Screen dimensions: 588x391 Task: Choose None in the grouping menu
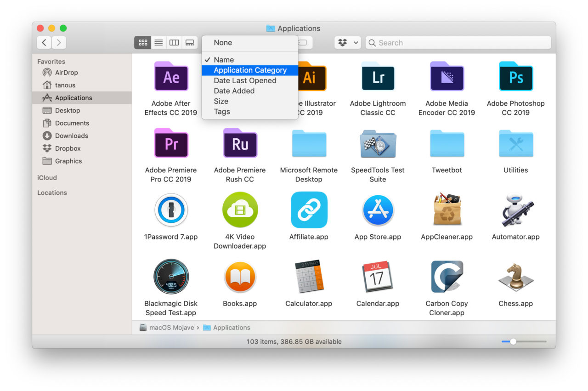(x=250, y=42)
